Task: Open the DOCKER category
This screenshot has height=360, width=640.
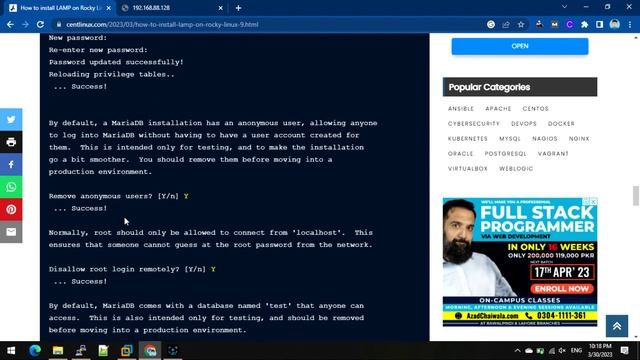Action: click(x=561, y=124)
